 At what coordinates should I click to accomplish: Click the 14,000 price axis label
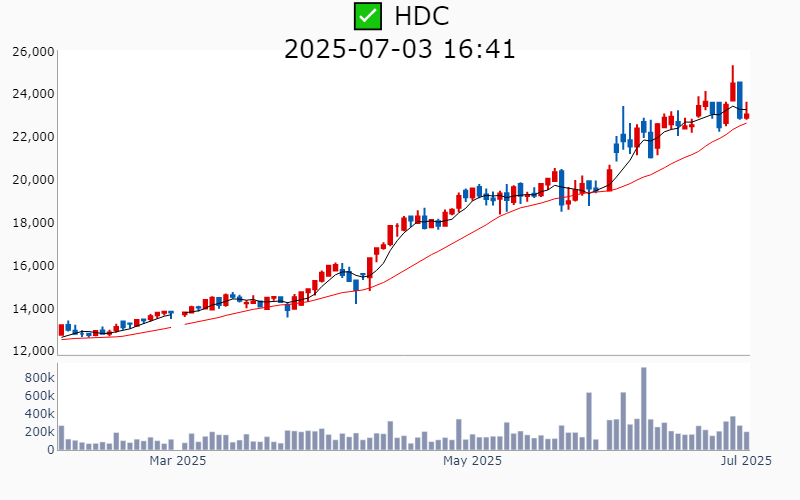pos(33,309)
